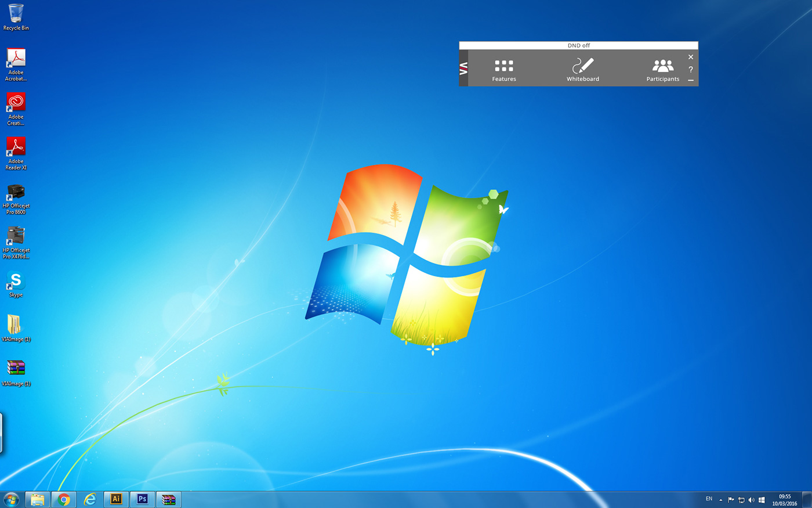Select the VIAImage (1) folder icon
Screen dimensions: 812x508
point(16,328)
